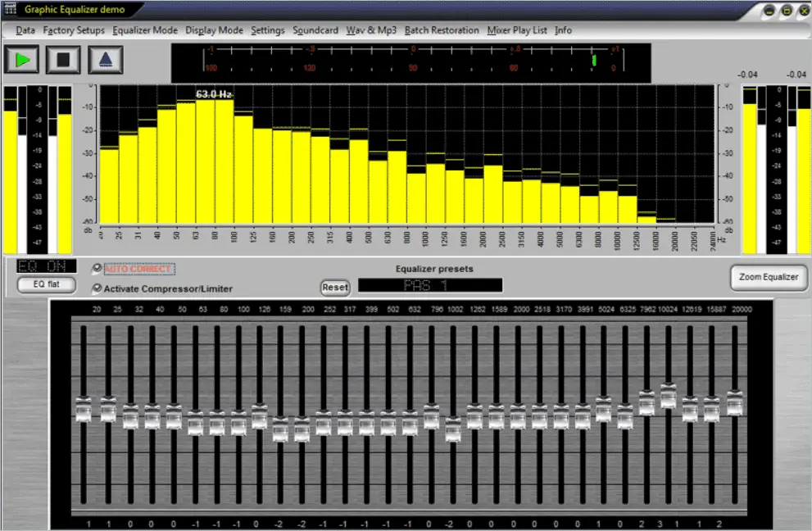Click the rightmost 20000 Hz band slider handle
The height and width of the screenshot is (531, 812).
tap(735, 403)
